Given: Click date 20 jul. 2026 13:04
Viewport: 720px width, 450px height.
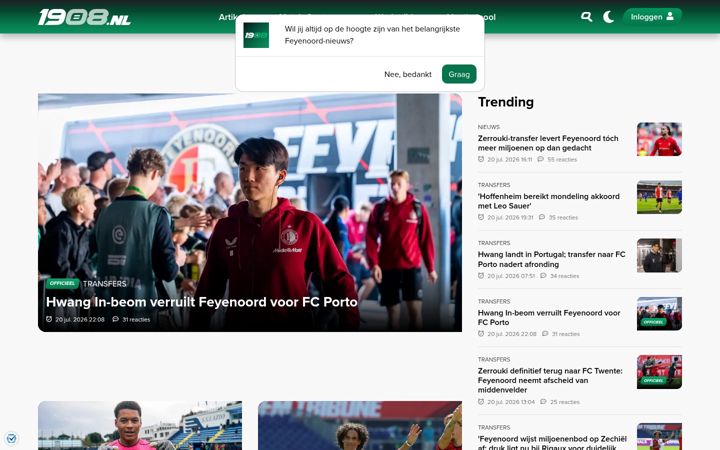Looking at the screenshot, I should click(x=511, y=402).
